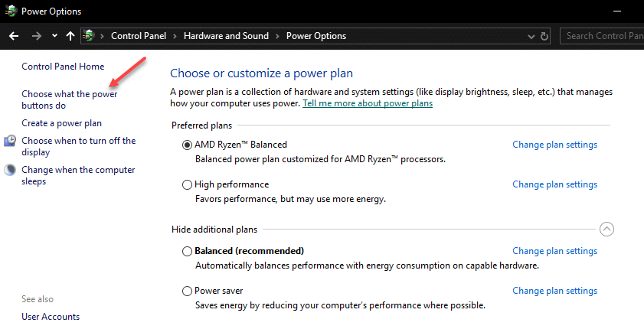Click the clock icon beside display turn off

[x=10, y=141]
